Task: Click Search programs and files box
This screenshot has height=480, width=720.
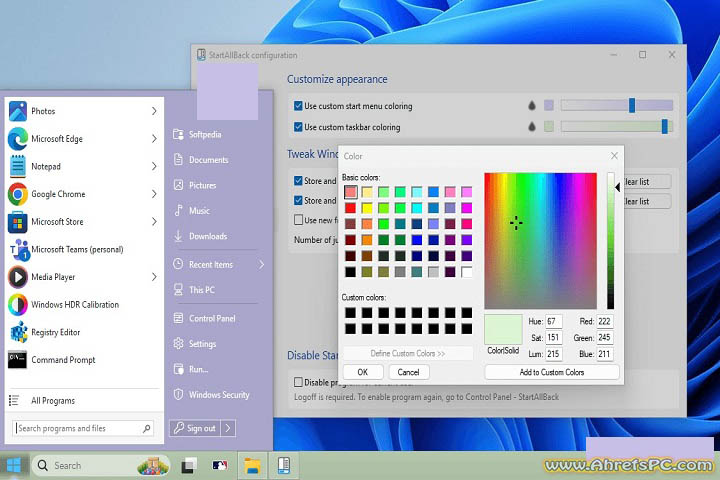Action: (x=83, y=428)
